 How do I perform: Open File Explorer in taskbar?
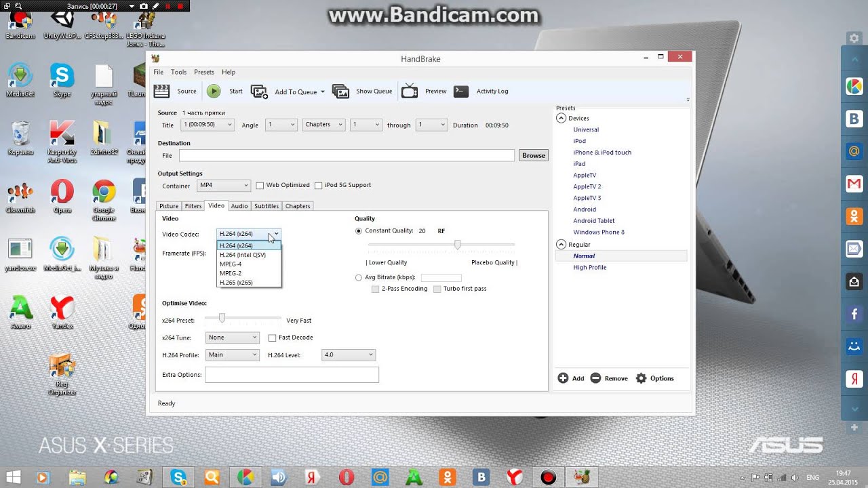coord(78,477)
